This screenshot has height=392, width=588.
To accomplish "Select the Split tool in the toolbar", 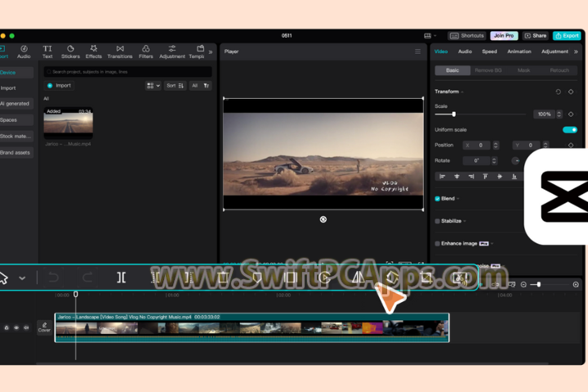I will pos(121,278).
